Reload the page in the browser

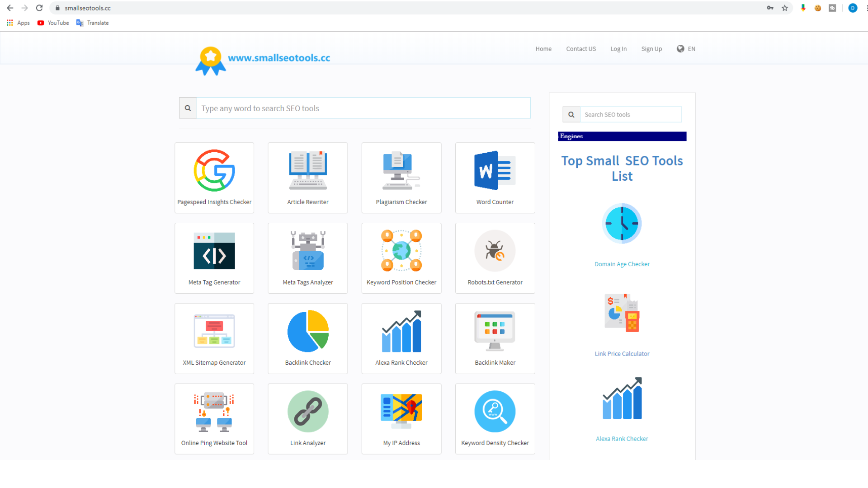pyautogui.click(x=39, y=8)
